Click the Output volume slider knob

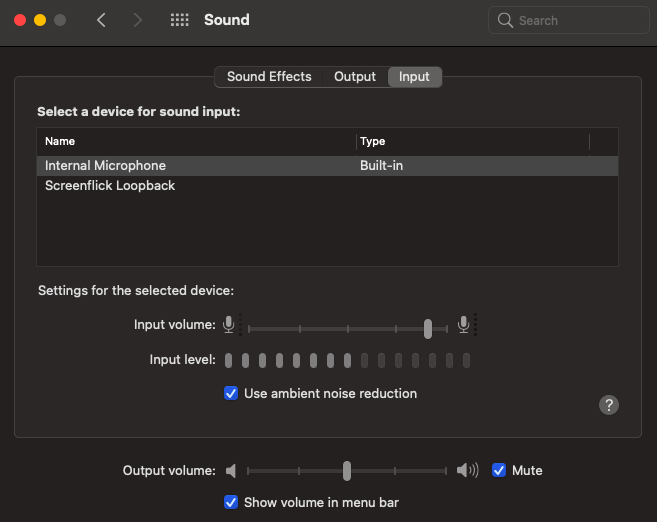[347, 470]
